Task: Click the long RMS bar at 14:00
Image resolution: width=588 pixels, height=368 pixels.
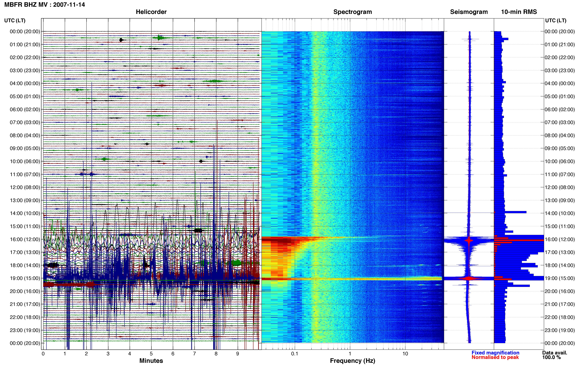Action: click(x=510, y=212)
